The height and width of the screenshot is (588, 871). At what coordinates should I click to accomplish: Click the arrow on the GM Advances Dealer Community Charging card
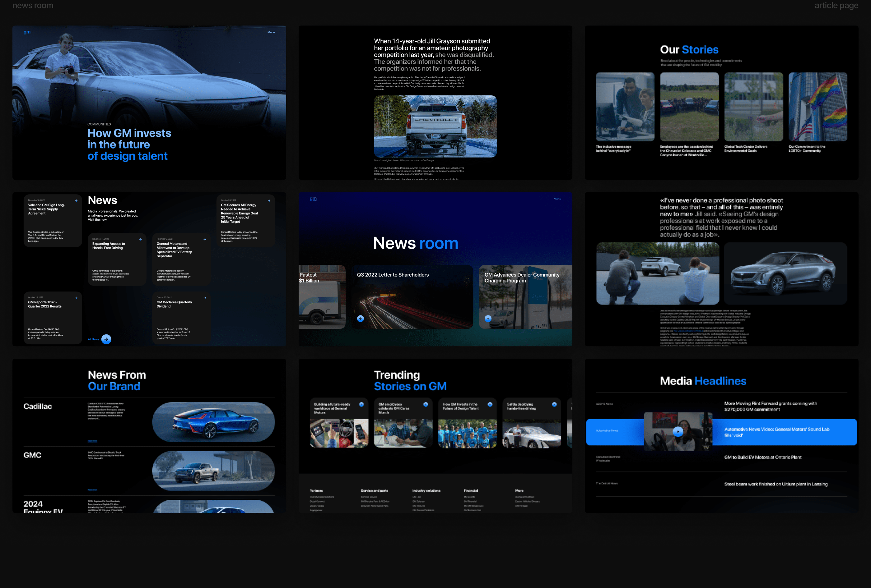point(488,319)
